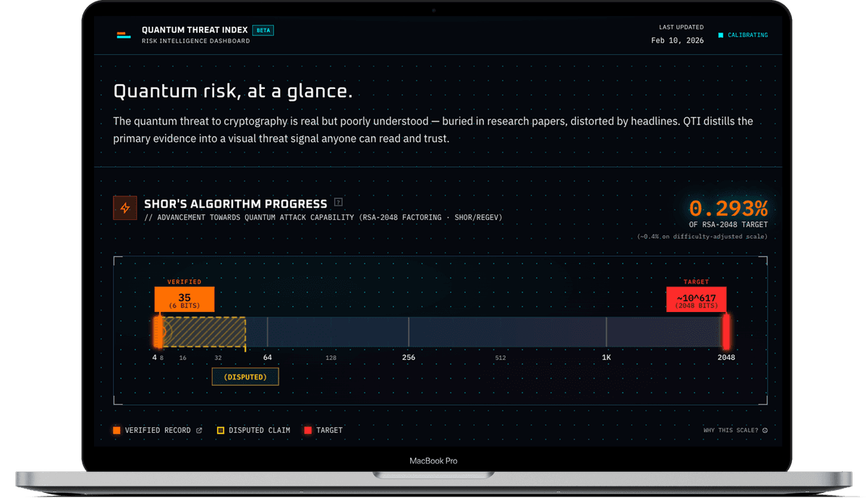The width and height of the screenshot is (868, 498).
Task: Click the (DISPUTED) label below the chart
Action: [x=244, y=376]
